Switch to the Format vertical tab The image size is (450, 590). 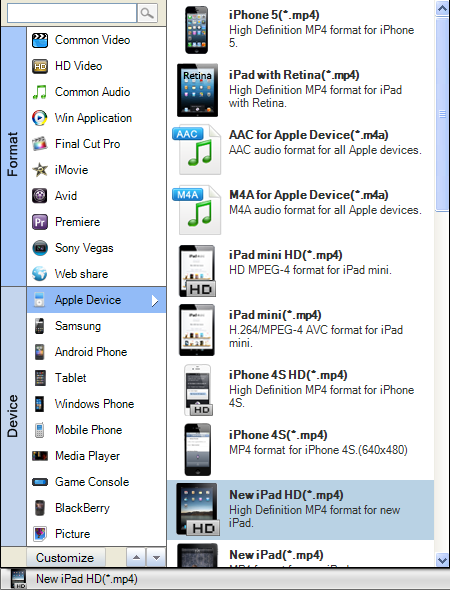(13, 156)
